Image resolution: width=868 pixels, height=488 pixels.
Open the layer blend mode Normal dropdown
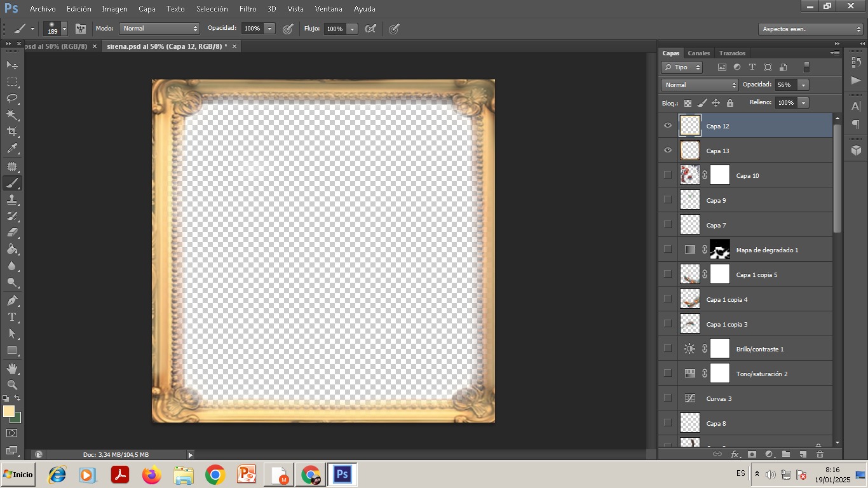coord(699,85)
